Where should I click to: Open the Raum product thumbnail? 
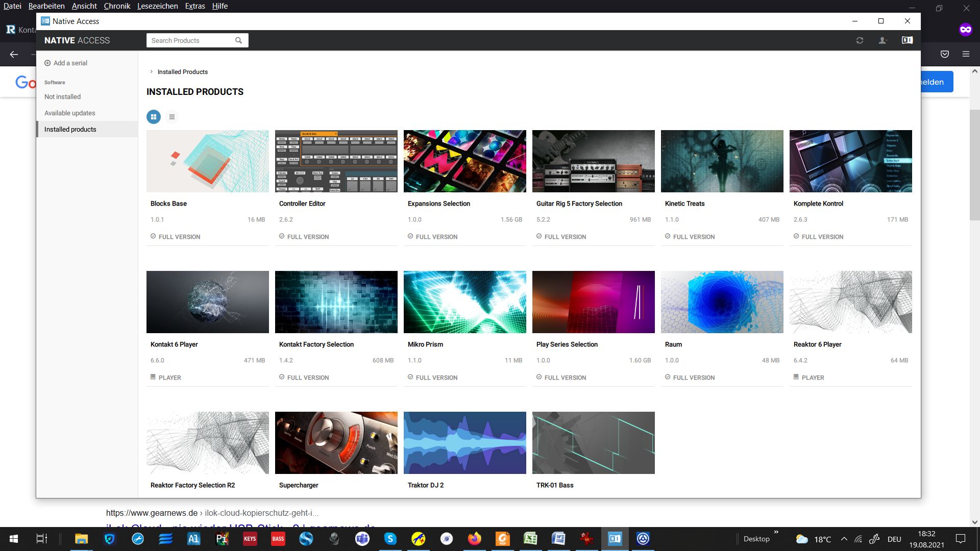click(x=722, y=302)
